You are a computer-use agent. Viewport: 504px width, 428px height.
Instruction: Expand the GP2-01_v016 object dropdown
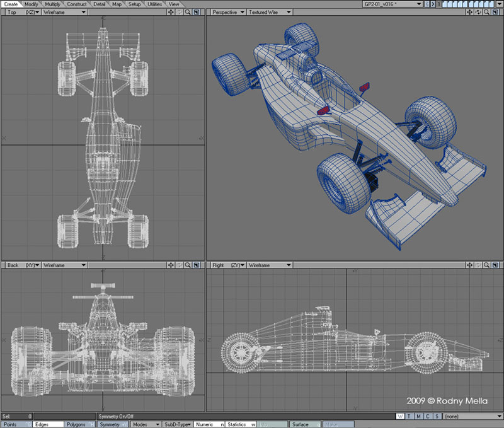pos(420,4)
